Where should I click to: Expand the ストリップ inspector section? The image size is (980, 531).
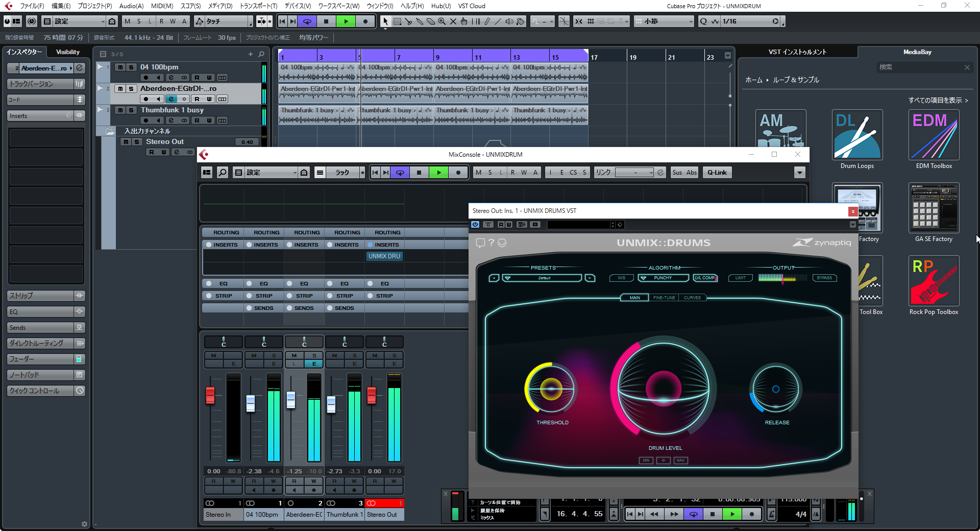(x=41, y=296)
